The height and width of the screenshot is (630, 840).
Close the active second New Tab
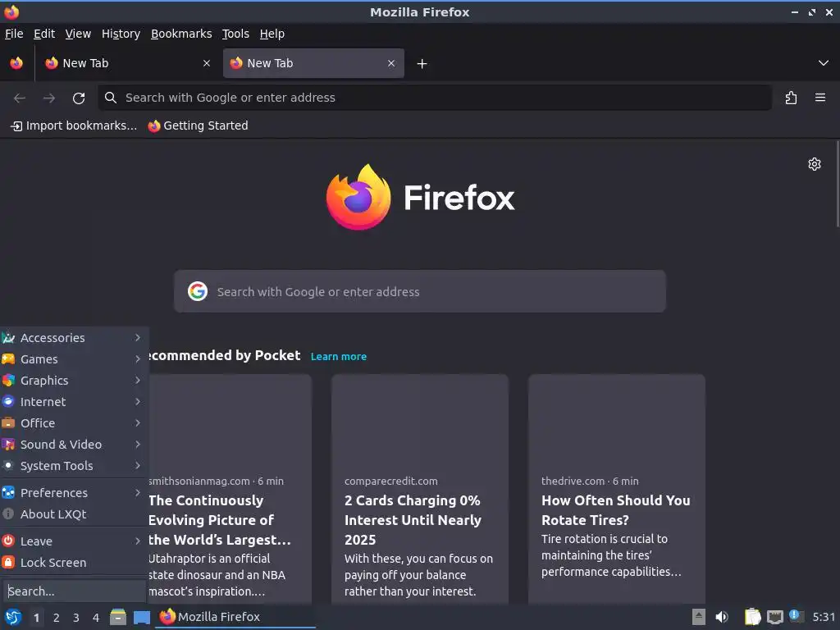(391, 63)
